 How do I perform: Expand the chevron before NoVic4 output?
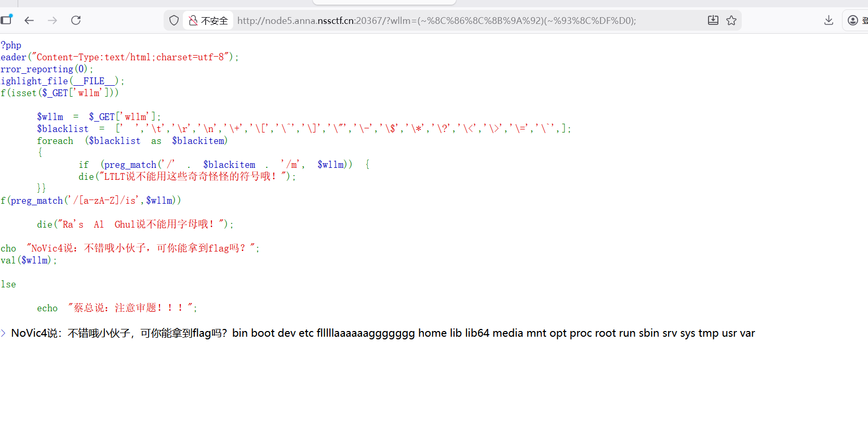[x=4, y=333]
